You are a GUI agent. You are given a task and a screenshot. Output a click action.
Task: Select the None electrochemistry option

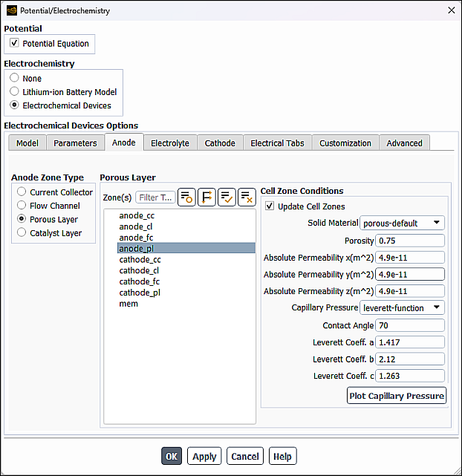(x=14, y=78)
